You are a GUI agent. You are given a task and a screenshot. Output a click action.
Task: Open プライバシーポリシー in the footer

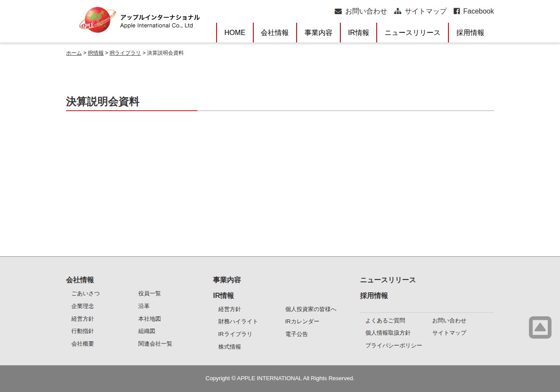coord(394,346)
